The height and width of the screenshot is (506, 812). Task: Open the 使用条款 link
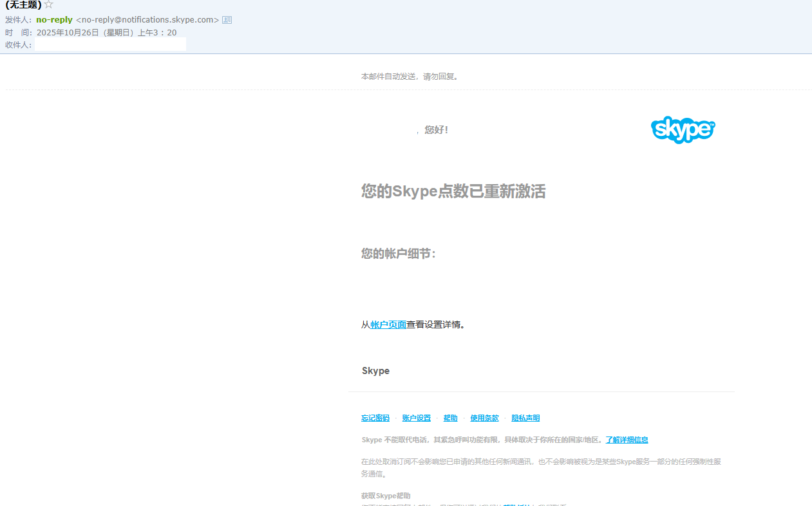tap(484, 418)
